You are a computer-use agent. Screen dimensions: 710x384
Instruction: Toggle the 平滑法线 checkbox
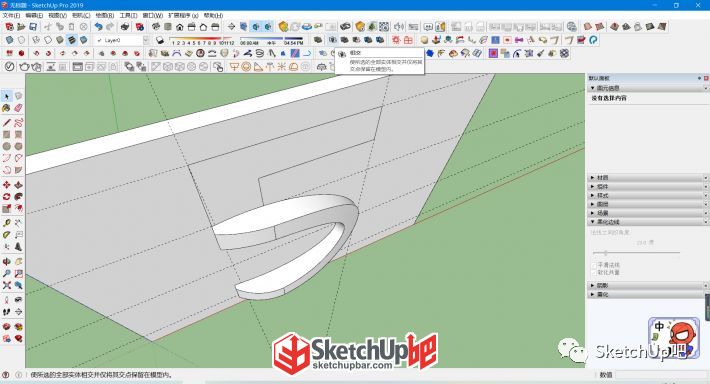[595, 265]
